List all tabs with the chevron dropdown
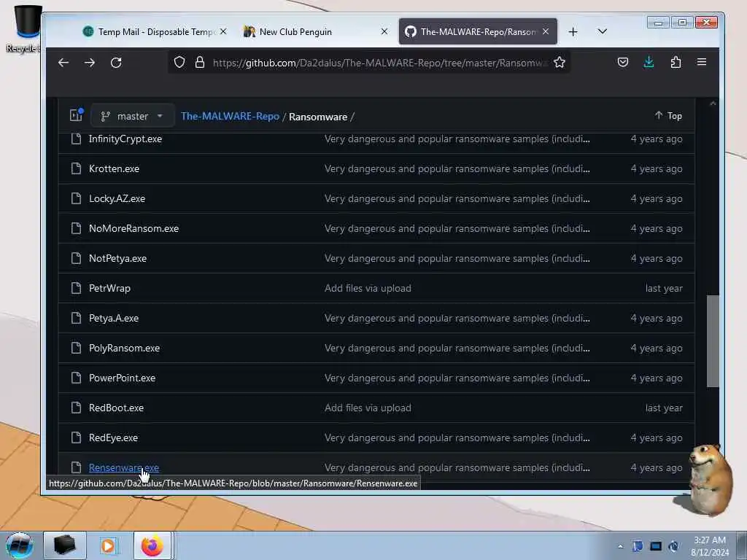The width and height of the screenshot is (747, 560). 602,31
